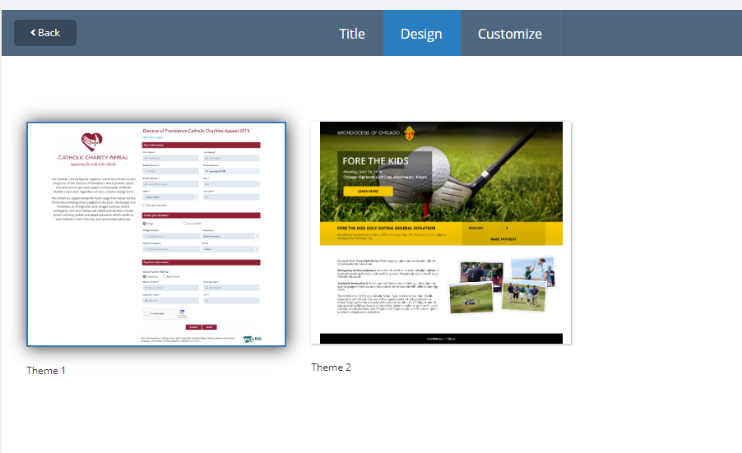Image resolution: width=742 pixels, height=453 pixels.
Task: Pick the Theme 2 golf preview thumbnail
Action: tap(441, 233)
